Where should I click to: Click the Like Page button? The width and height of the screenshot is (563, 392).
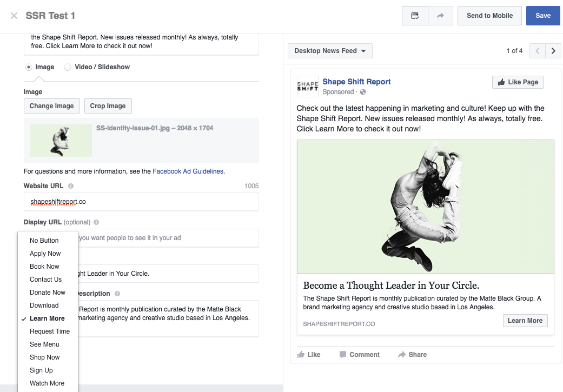[x=518, y=82]
